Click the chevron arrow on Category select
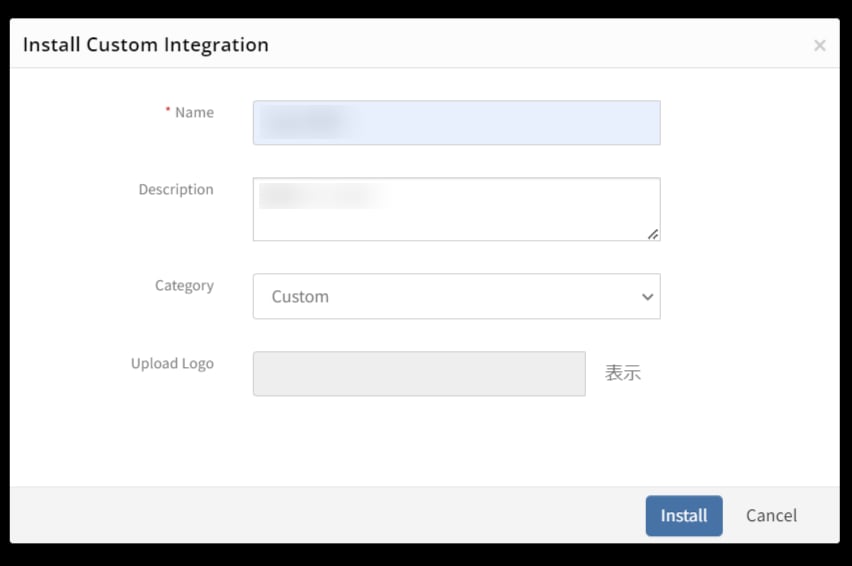The height and width of the screenshot is (566, 852). click(x=647, y=297)
